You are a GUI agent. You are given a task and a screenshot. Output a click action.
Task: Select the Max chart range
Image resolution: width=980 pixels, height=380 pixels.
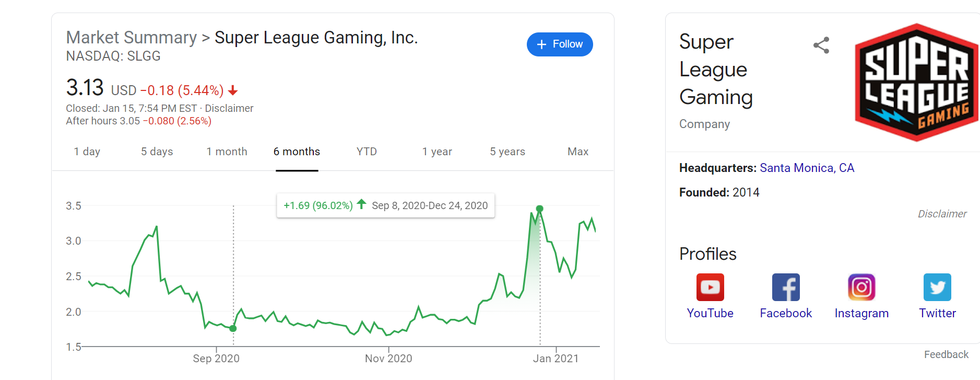pos(578,152)
